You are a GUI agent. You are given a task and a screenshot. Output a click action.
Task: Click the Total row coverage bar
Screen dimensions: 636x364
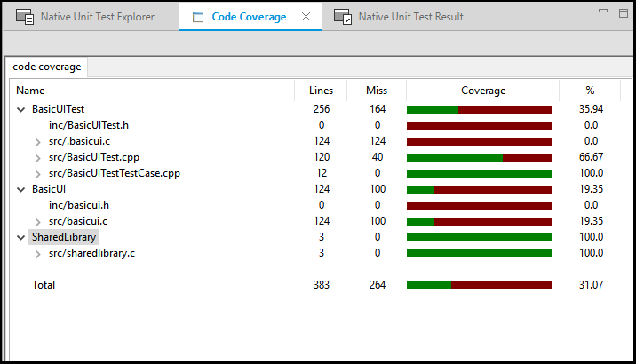479,285
